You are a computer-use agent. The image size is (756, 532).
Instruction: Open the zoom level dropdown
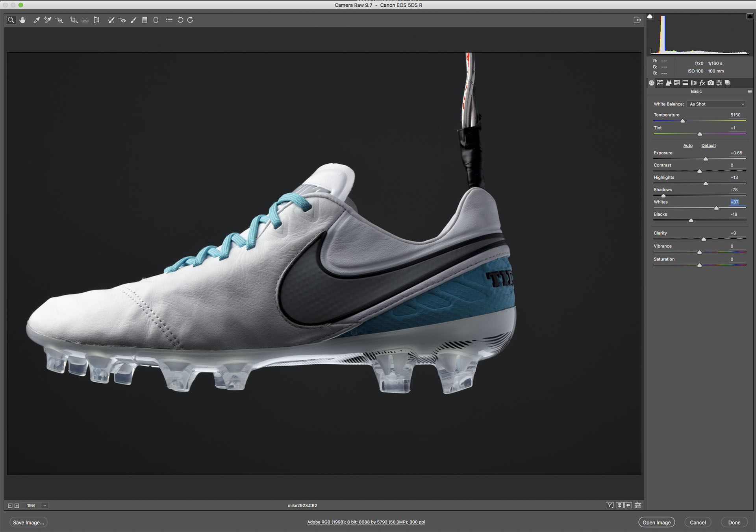point(44,506)
